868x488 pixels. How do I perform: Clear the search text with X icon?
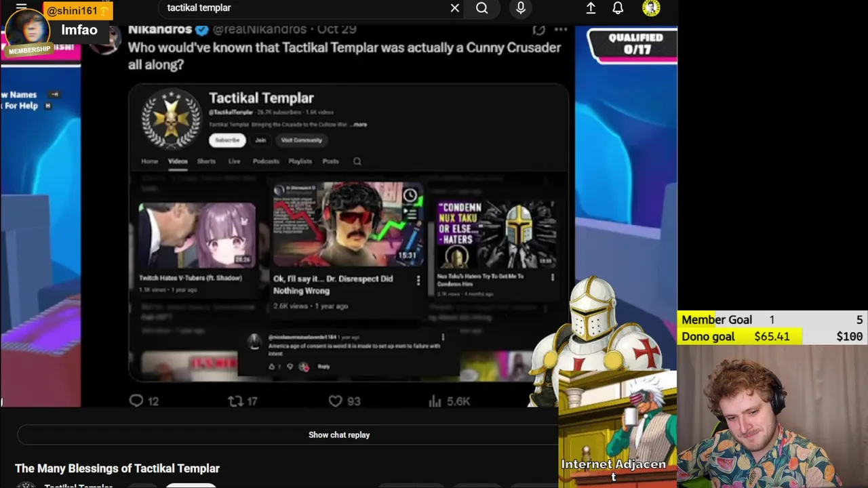455,8
